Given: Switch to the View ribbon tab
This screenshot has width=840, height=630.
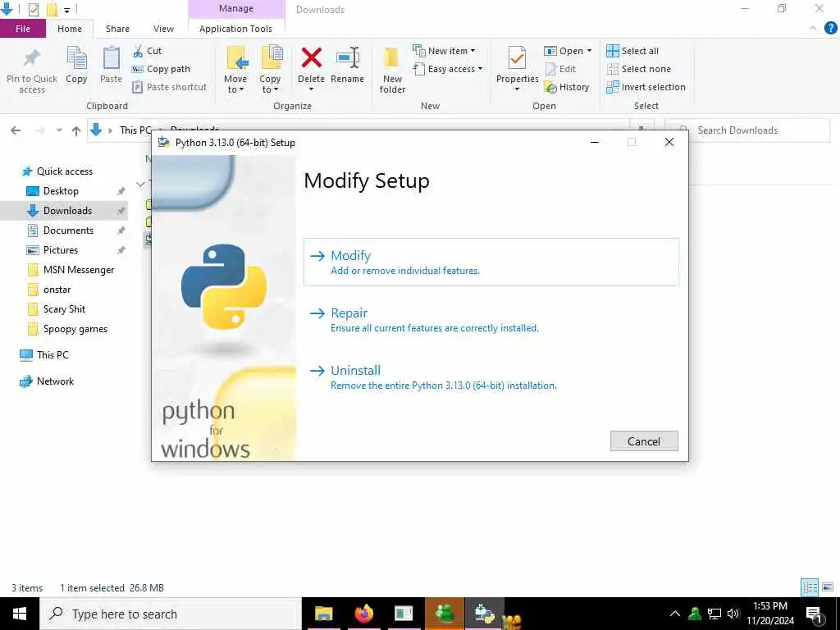Looking at the screenshot, I should point(163,29).
